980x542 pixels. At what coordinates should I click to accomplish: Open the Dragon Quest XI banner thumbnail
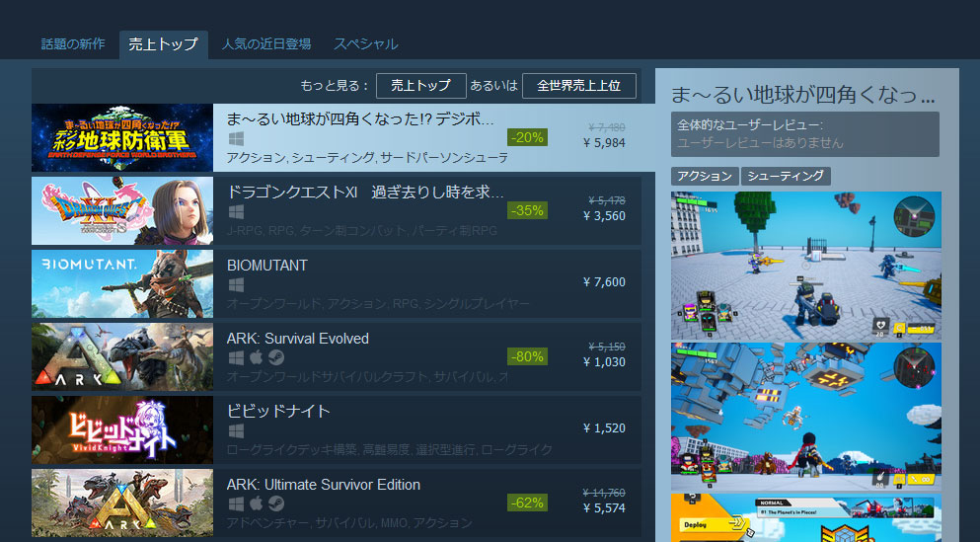(121, 210)
